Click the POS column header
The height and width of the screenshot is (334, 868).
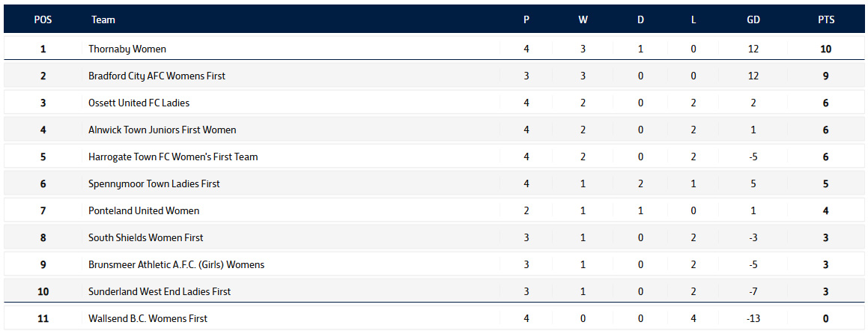pos(43,20)
